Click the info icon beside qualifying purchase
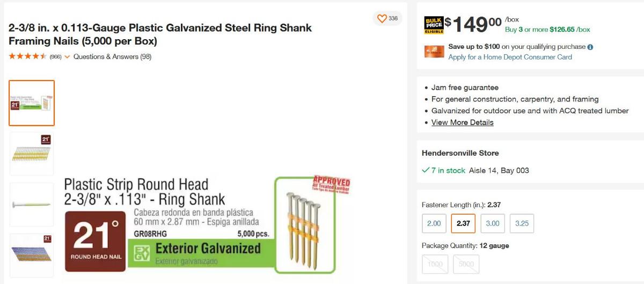 coord(590,47)
